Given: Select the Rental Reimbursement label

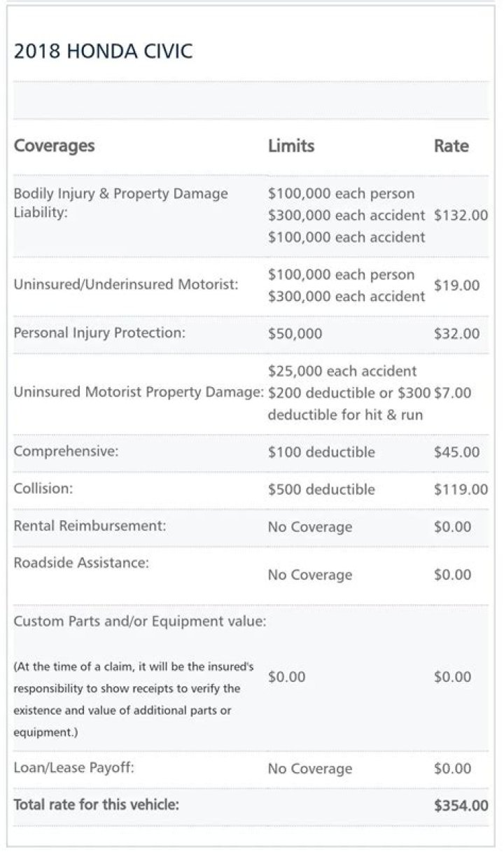Looking at the screenshot, I should click(90, 526).
